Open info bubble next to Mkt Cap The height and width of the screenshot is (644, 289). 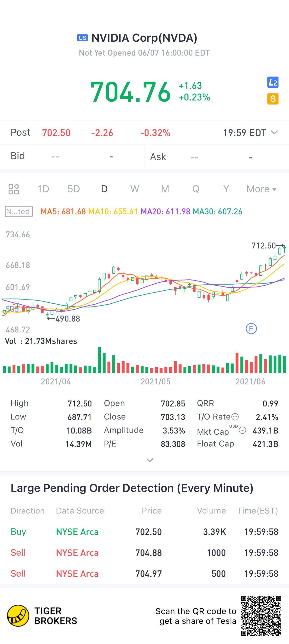243,430
